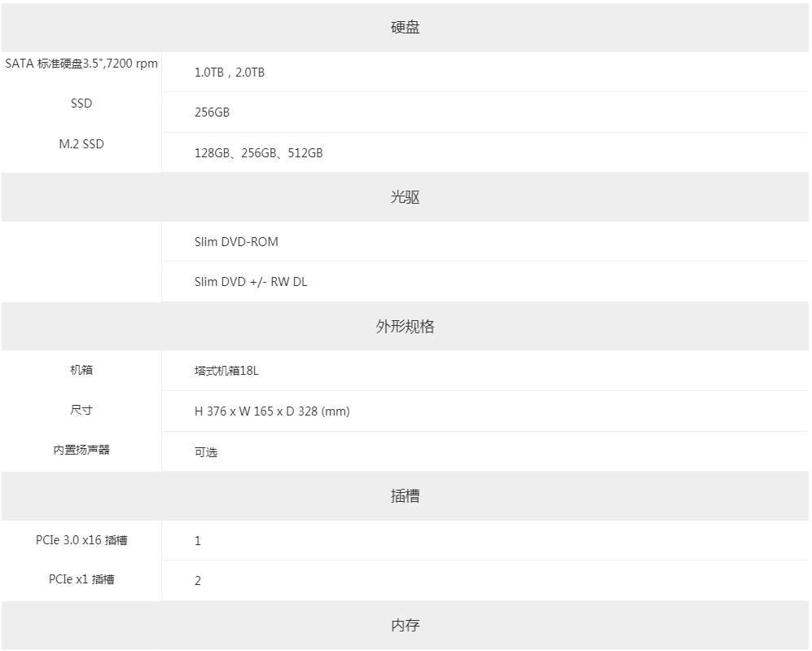The image size is (812, 651).
Task: Select the M.2 SSD row label
Action: 81,144
